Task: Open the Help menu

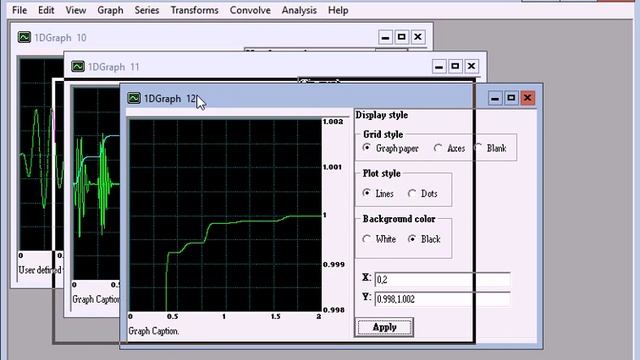Action: pyautogui.click(x=338, y=10)
